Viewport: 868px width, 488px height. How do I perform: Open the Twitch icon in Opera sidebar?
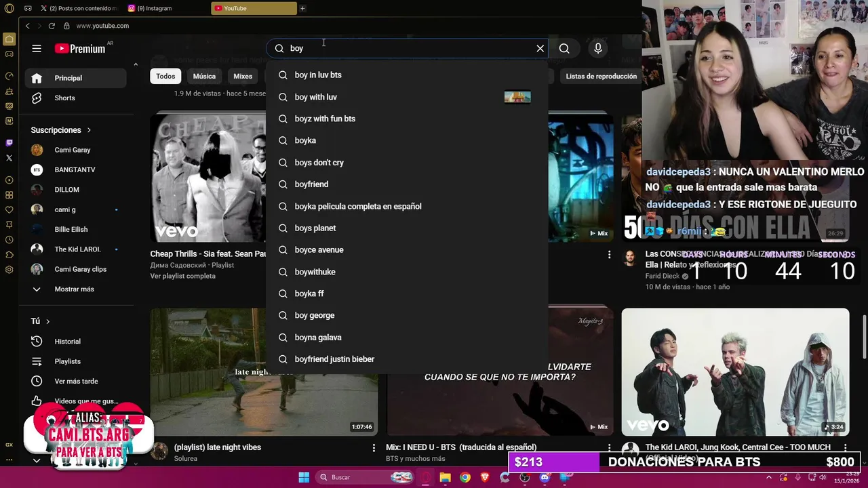[9, 143]
